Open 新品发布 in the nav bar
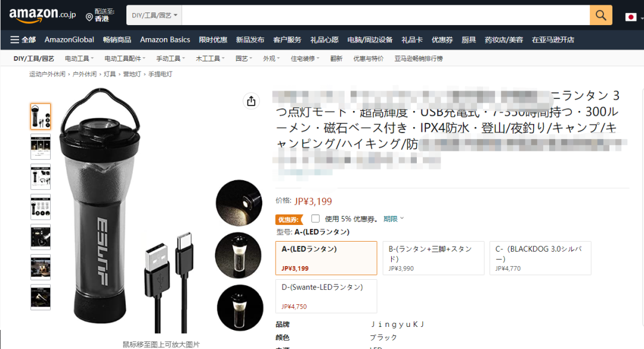 250,40
